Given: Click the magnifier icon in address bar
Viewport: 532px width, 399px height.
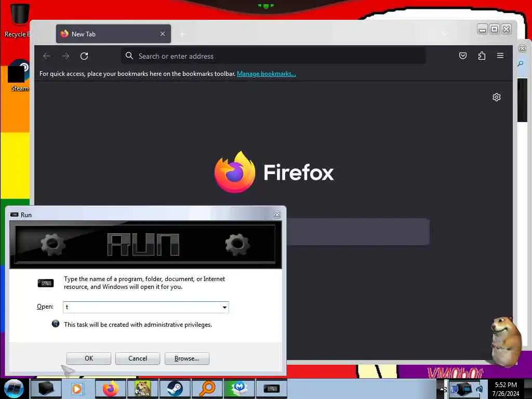Looking at the screenshot, I should pyautogui.click(x=129, y=56).
